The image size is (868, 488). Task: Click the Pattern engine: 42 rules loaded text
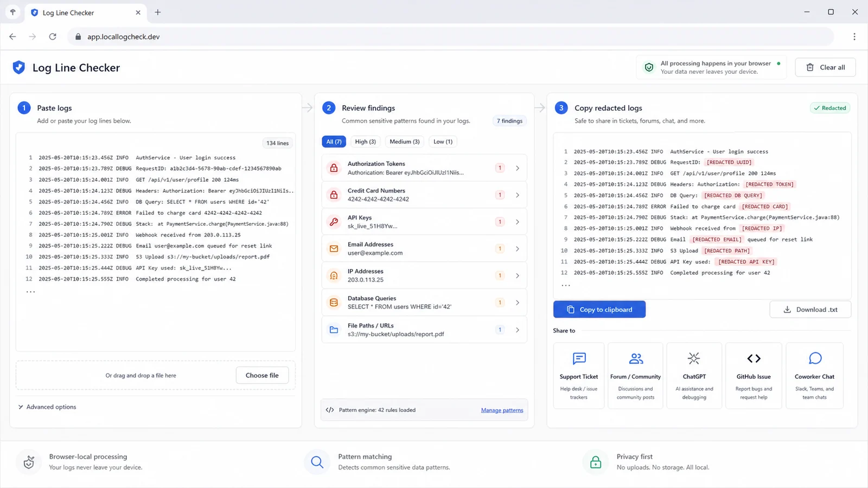[x=377, y=410]
